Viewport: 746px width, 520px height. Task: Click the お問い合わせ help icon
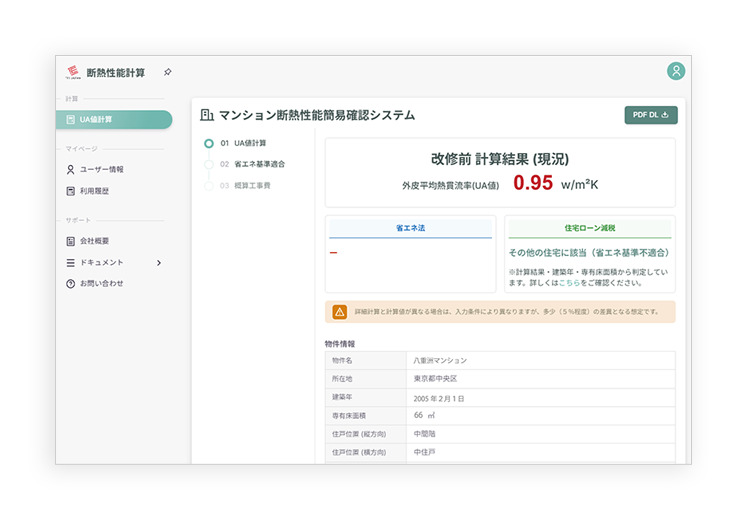(70, 283)
